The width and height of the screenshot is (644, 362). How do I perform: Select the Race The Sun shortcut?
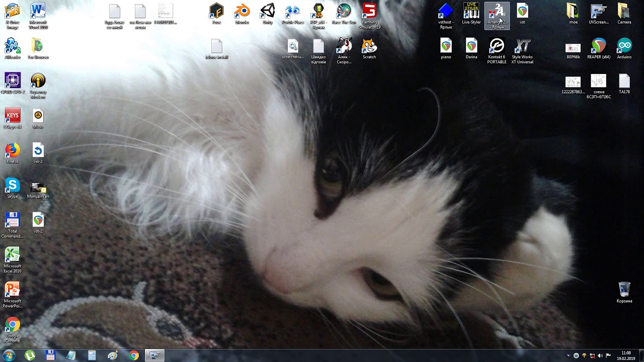tap(344, 14)
